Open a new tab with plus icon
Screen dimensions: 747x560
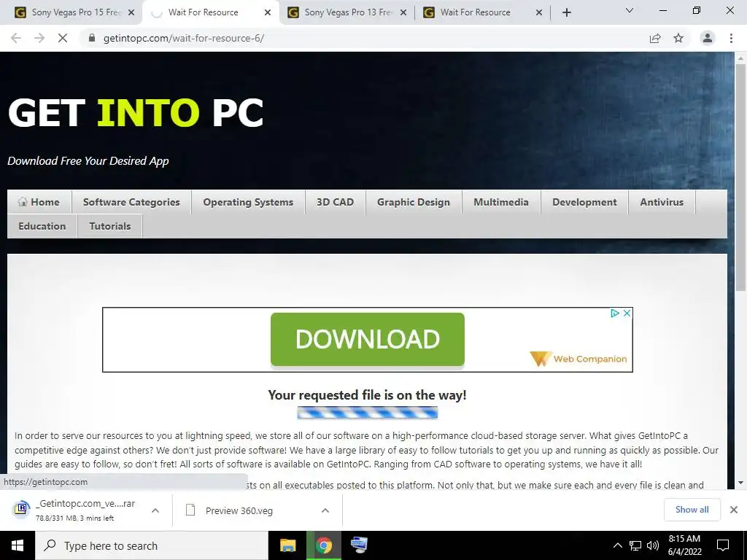click(x=566, y=12)
